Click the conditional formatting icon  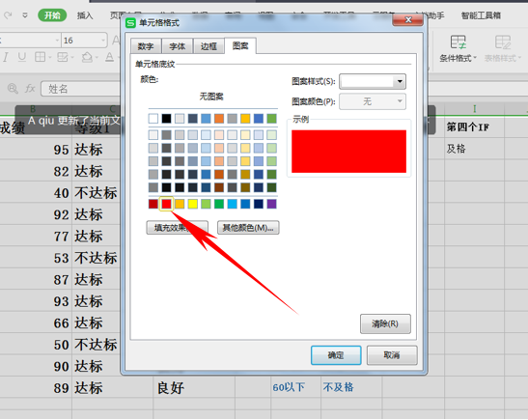click(459, 42)
